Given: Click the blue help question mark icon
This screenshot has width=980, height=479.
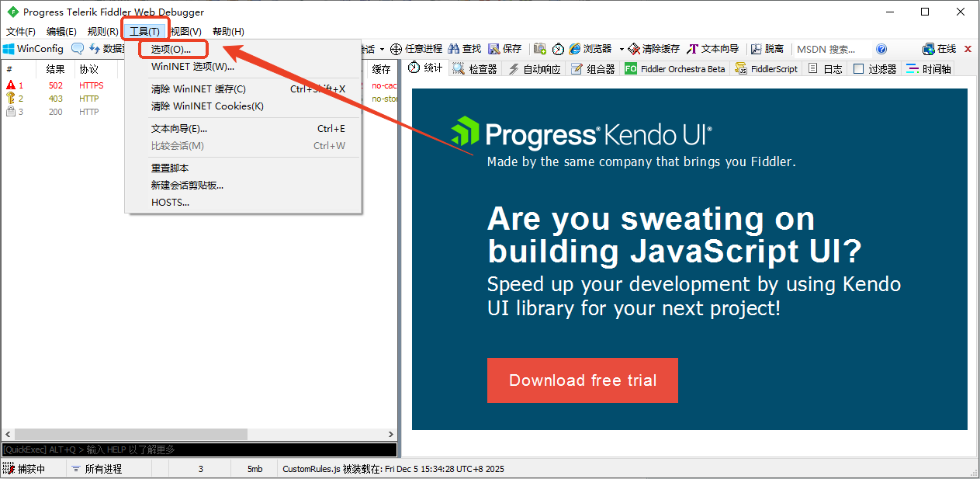Looking at the screenshot, I should coord(881,49).
